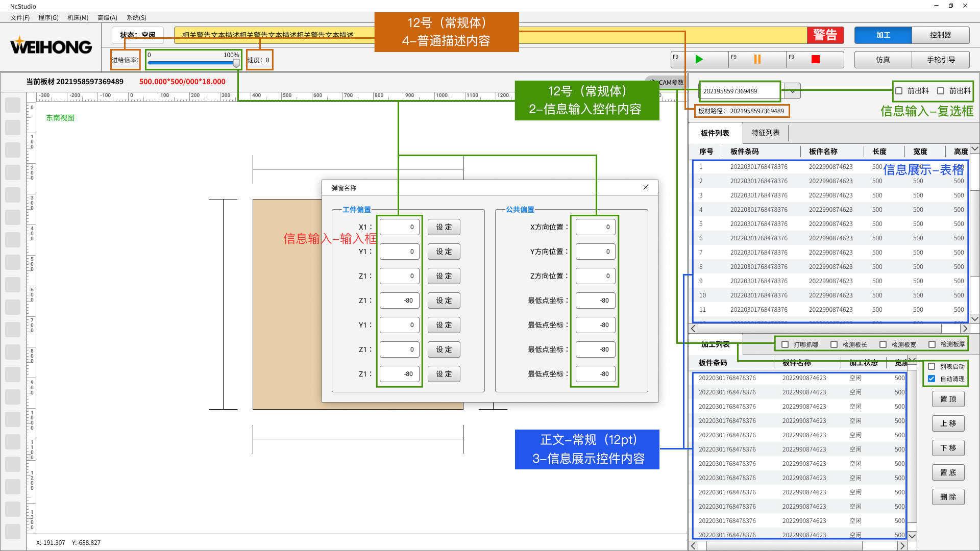Select row with 序号 7 in 板件列表
Image resolution: width=980 pixels, height=551 pixels.
coord(830,253)
